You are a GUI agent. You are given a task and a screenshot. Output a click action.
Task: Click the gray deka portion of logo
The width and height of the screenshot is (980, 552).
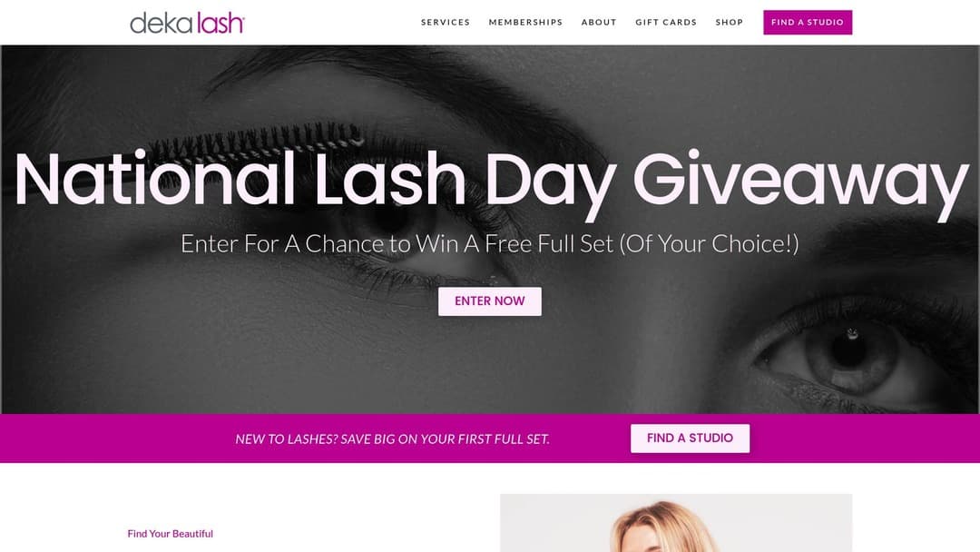[162, 23]
